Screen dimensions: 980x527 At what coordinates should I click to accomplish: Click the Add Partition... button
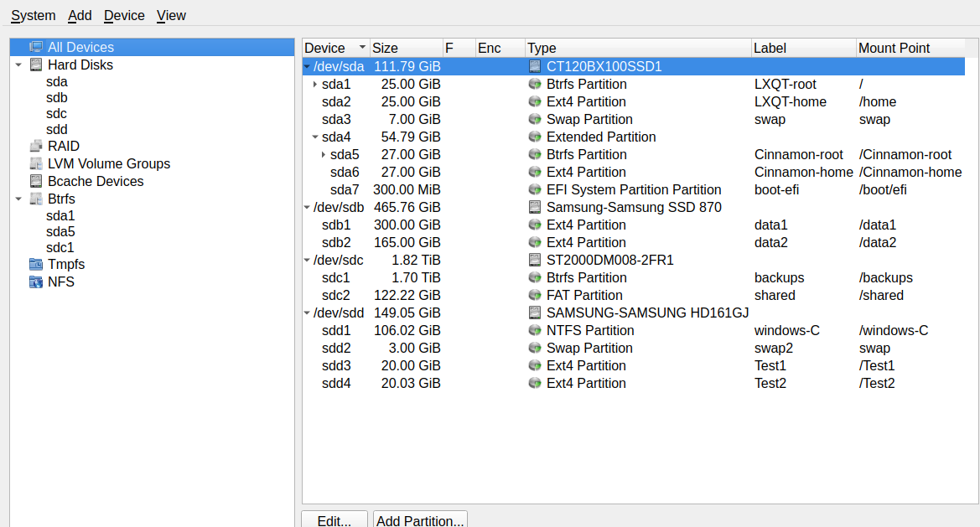[420, 520]
